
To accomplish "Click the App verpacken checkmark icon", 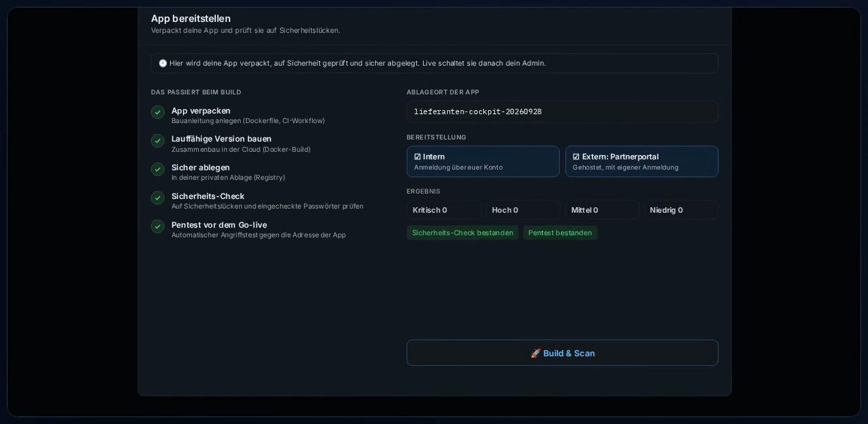I will 158,112.
